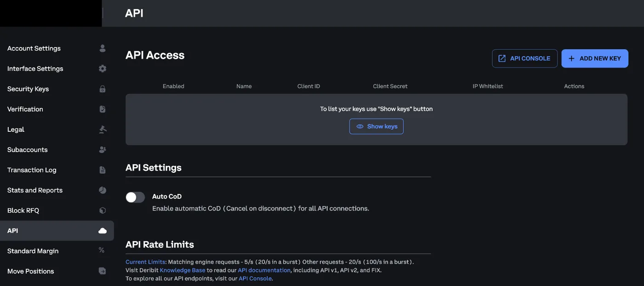Click the Block RFQ cube icon
This screenshot has width=644, height=286.
(x=103, y=210)
